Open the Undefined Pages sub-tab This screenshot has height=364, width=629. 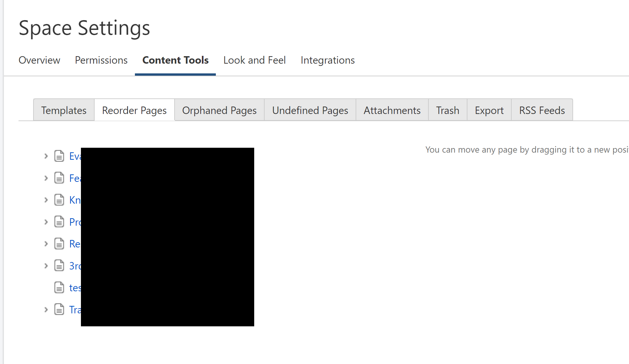[x=310, y=110]
